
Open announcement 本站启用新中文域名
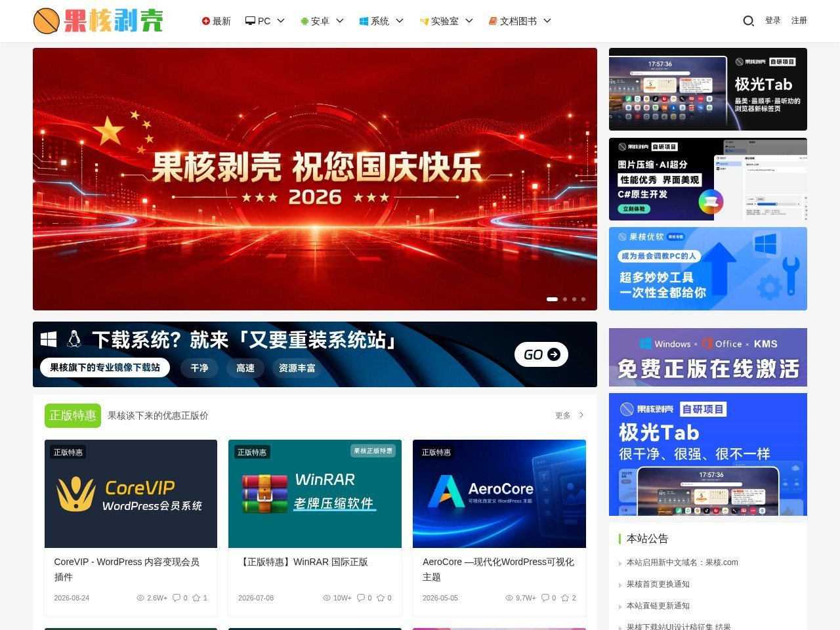click(682, 562)
